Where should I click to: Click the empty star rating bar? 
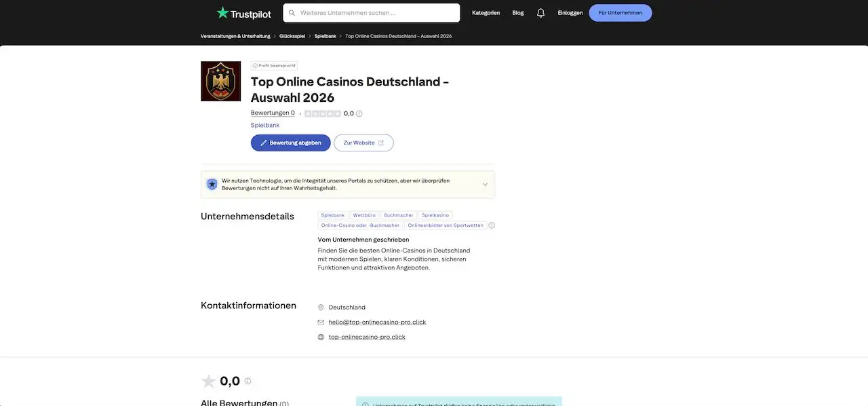(x=323, y=113)
